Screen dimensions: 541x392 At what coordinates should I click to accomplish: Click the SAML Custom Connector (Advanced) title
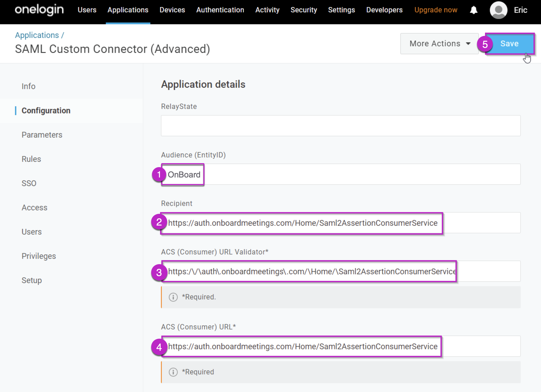[112, 49]
